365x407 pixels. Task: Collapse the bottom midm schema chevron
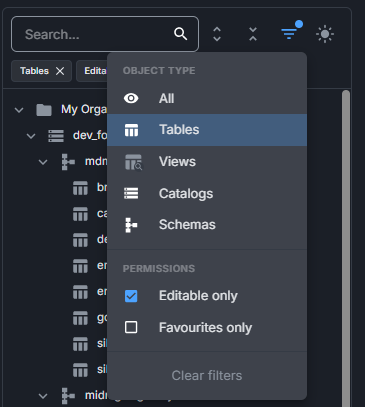pyautogui.click(x=43, y=396)
